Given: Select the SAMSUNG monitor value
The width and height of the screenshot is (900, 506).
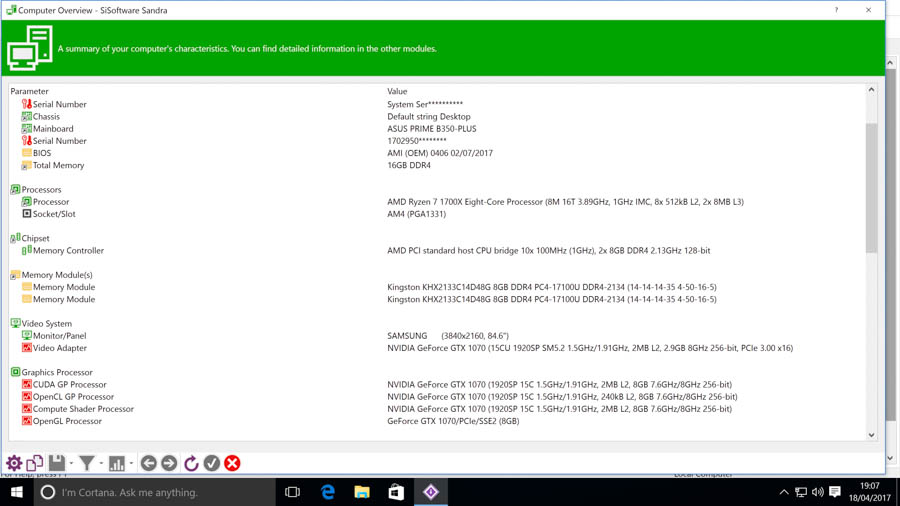Looking at the screenshot, I should pyautogui.click(x=448, y=336).
